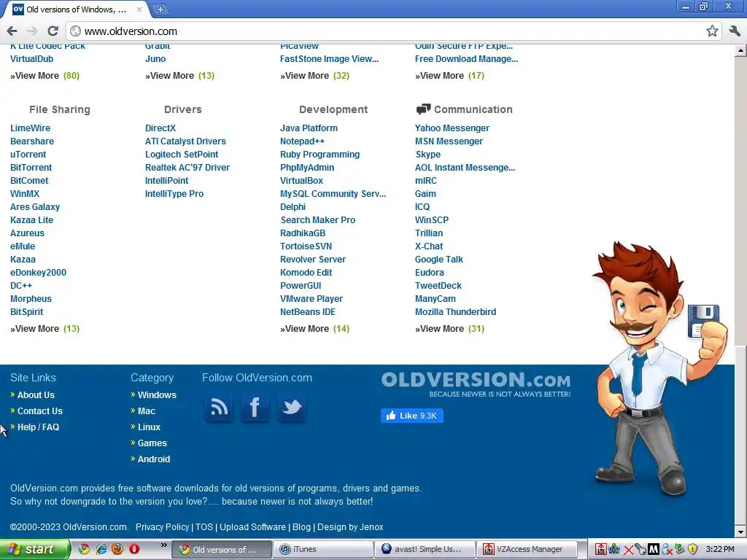Select the Linux category in footer
This screenshot has width=747, height=560.
[149, 427]
